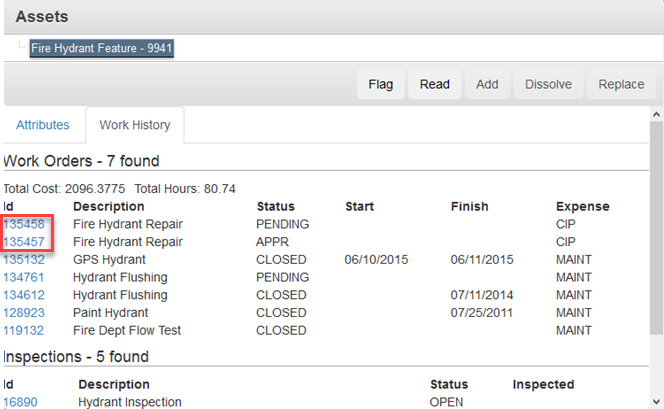Viewport: 664px width, 409px height.
Task: Open Fire Dept Flow Test order 119132
Action: (x=24, y=330)
